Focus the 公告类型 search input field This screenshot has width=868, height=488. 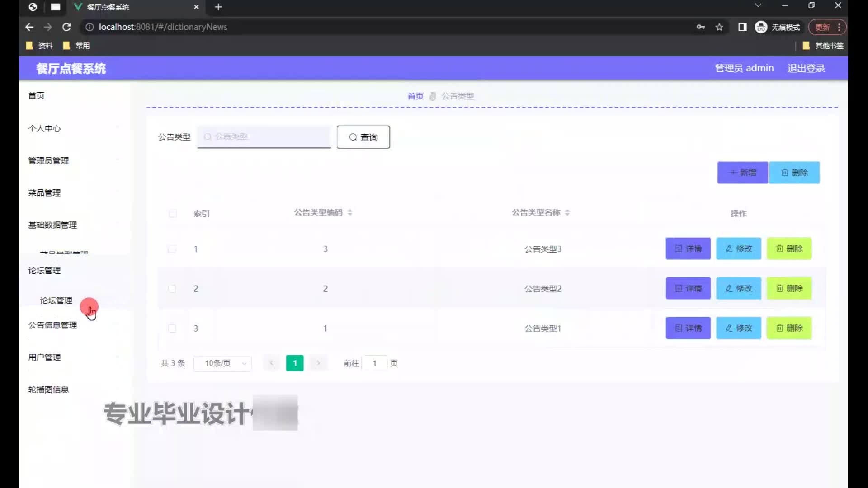click(264, 136)
